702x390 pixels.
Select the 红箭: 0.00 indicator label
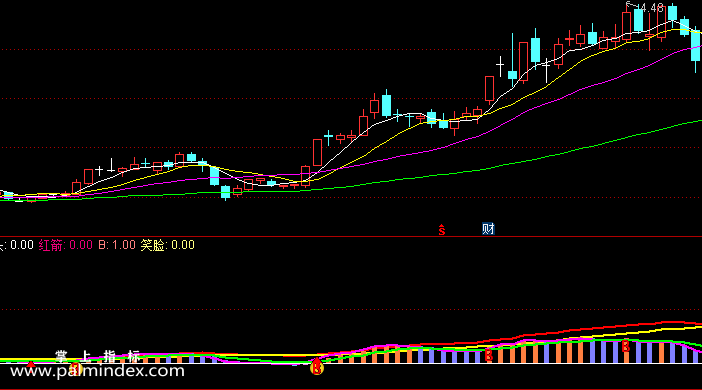click(x=65, y=245)
